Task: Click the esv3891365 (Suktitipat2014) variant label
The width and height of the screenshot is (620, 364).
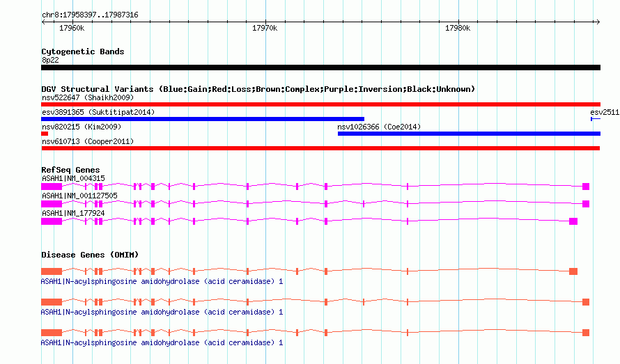Action: pos(98,112)
